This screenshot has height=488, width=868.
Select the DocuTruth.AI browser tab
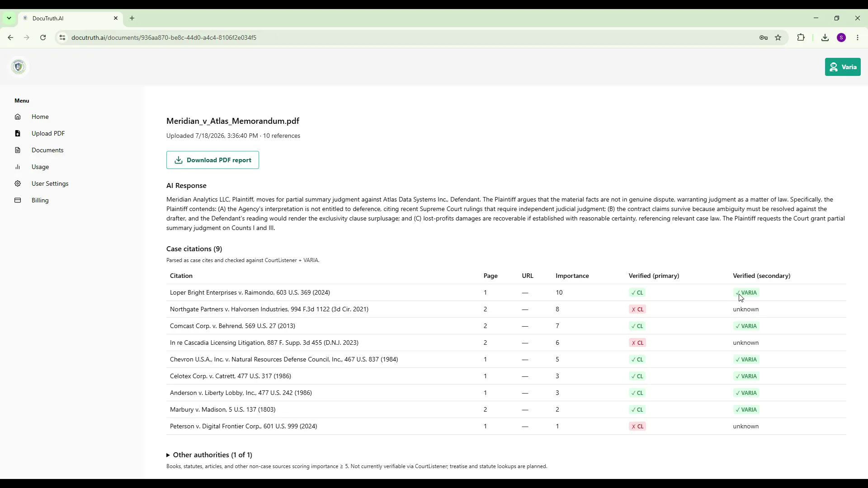pyautogui.click(x=70, y=18)
